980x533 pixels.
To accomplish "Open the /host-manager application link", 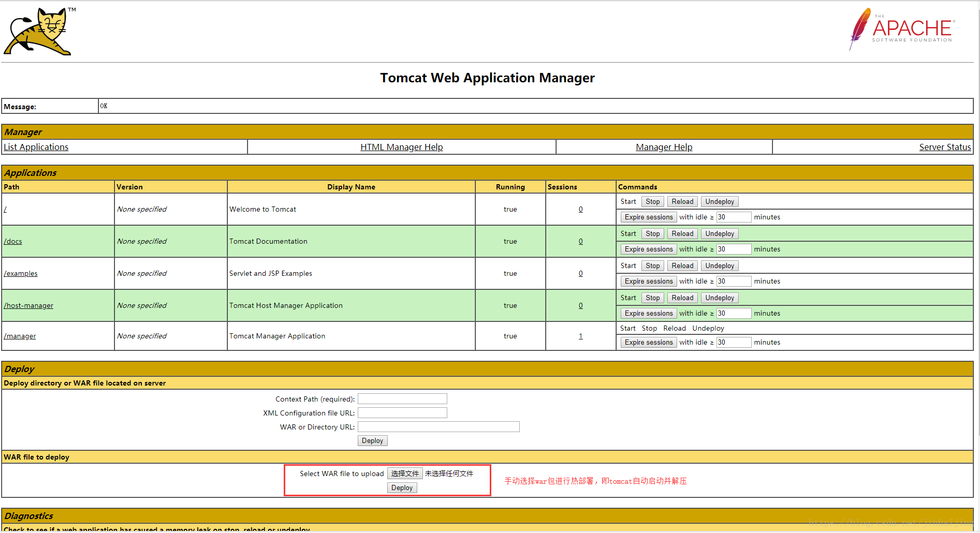I will coord(28,305).
